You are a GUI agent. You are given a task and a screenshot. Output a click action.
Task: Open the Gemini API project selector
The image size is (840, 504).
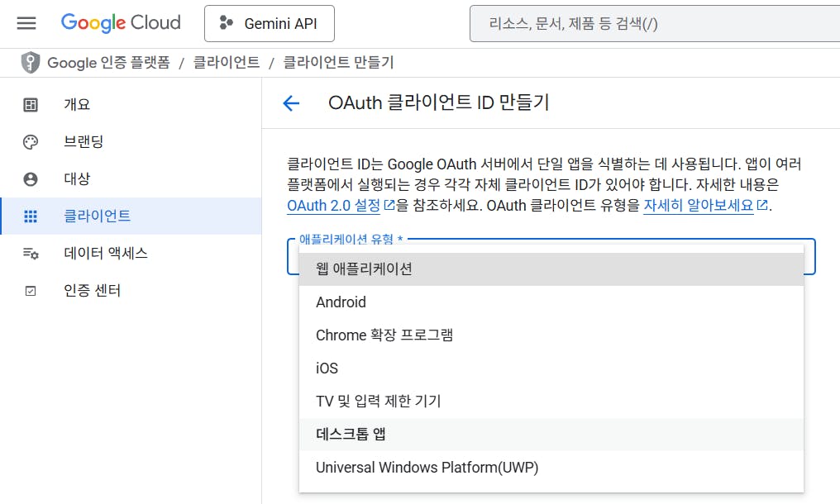pyautogui.click(x=270, y=23)
